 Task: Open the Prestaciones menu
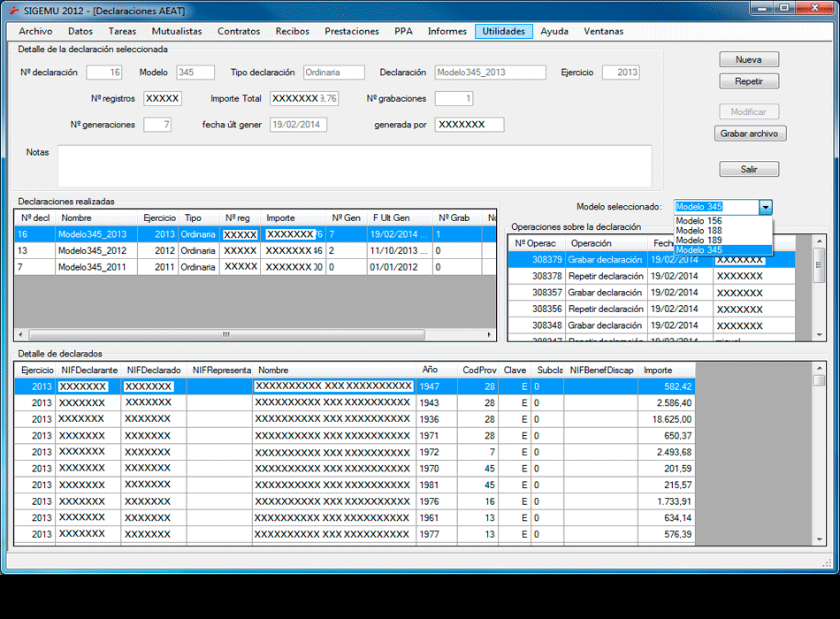(351, 31)
